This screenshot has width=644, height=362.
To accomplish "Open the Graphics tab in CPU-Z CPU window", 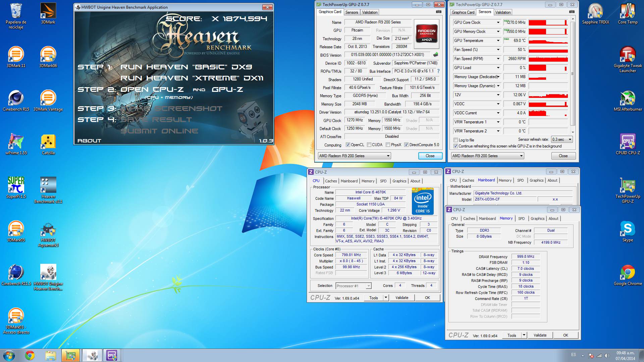I will (x=399, y=181).
